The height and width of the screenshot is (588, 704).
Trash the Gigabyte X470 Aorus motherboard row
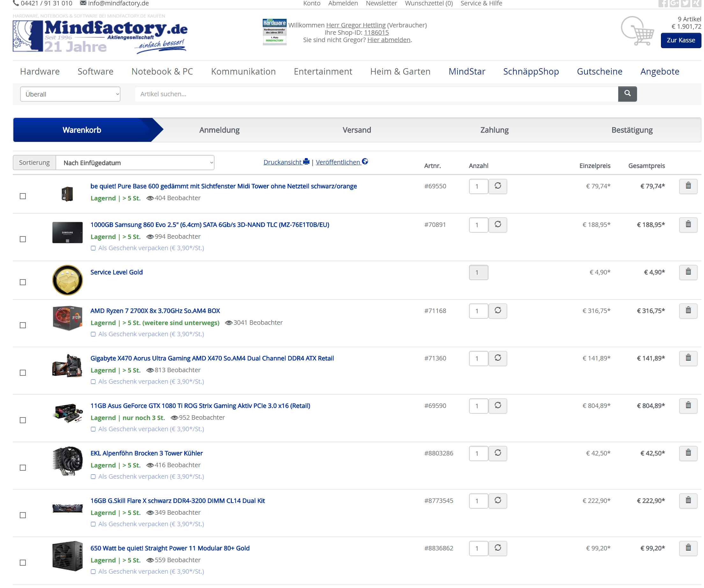(x=688, y=358)
